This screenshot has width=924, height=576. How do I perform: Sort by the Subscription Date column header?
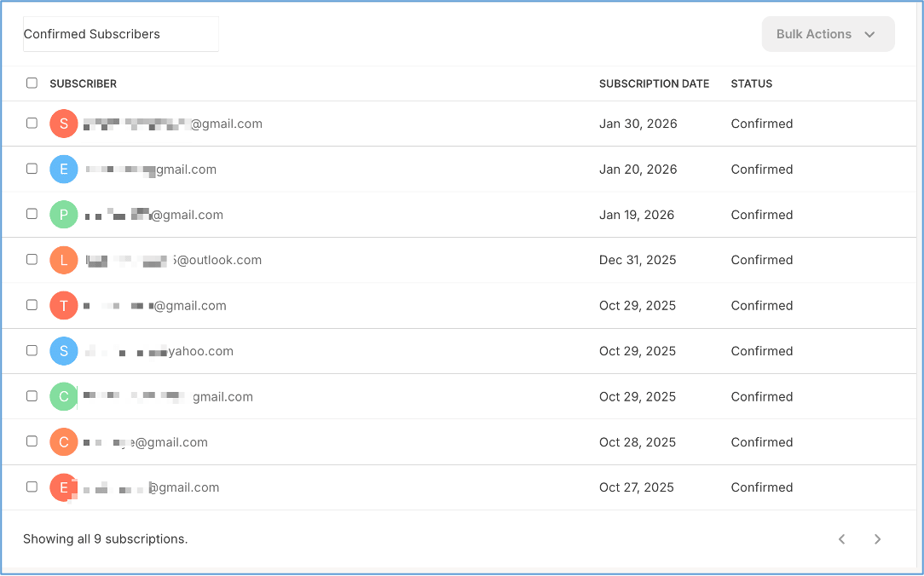(654, 84)
